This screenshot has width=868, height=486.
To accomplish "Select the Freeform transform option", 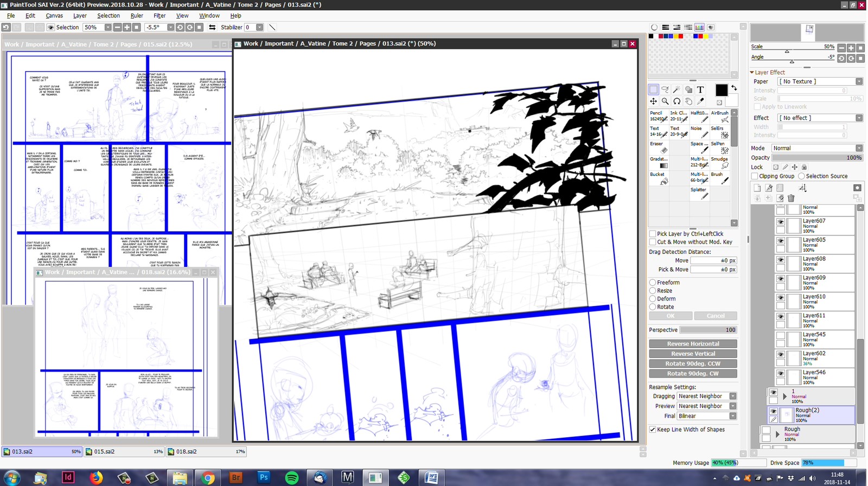I will 653,283.
